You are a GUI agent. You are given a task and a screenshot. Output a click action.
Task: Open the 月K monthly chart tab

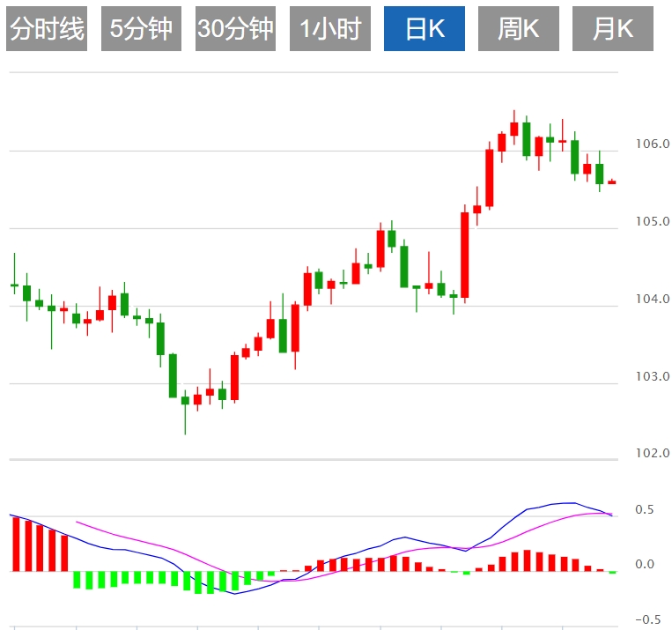(x=613, y=29)
